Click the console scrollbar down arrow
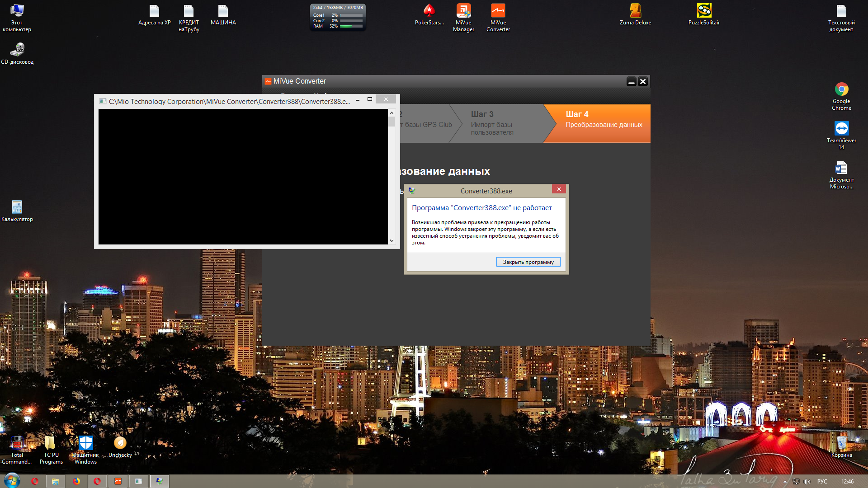 click(x=392, y=241)
